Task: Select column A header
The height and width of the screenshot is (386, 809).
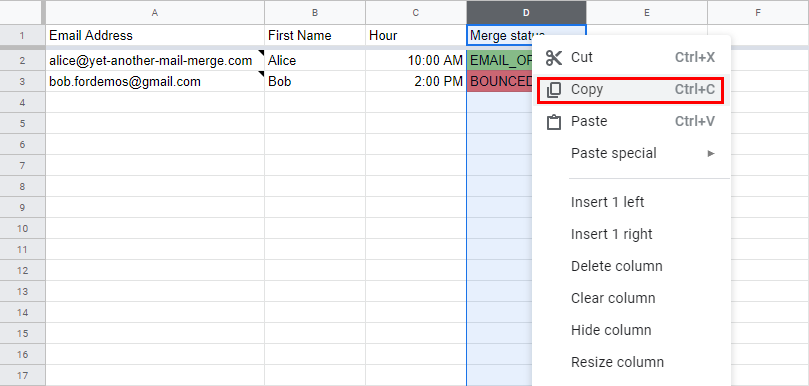Action: coord(155,12)
